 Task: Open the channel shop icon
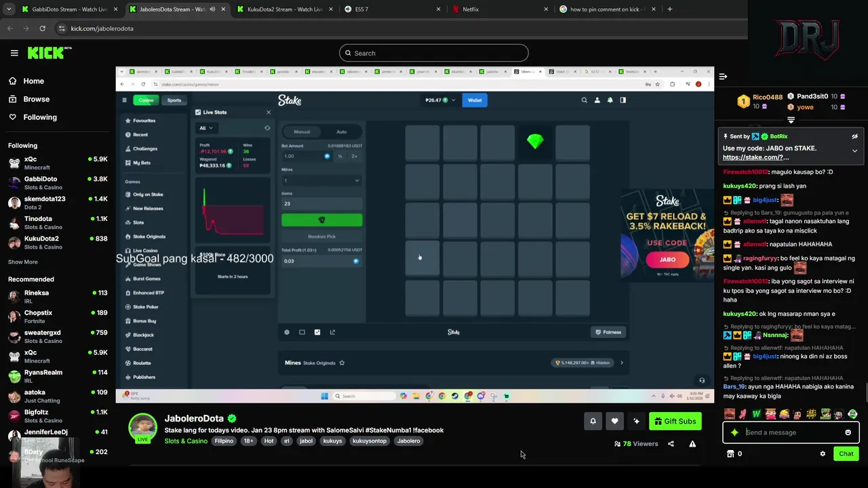click(x=730, y=454)
